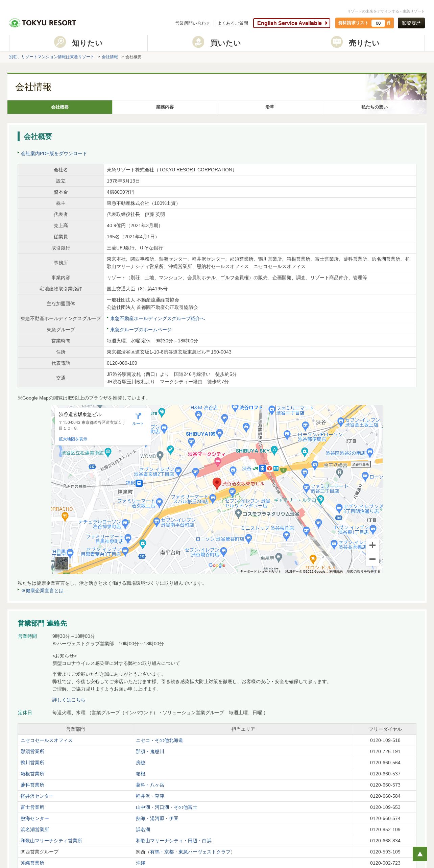
Task: Open 閲覧履歴 browsing history
Action: coord(411,23)
